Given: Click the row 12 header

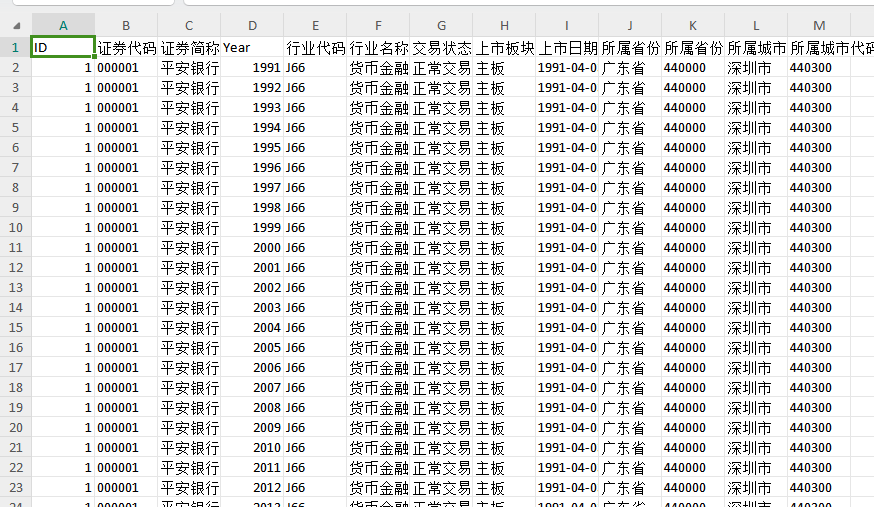Looking at the screenshot, I should [x=16, y=268].
